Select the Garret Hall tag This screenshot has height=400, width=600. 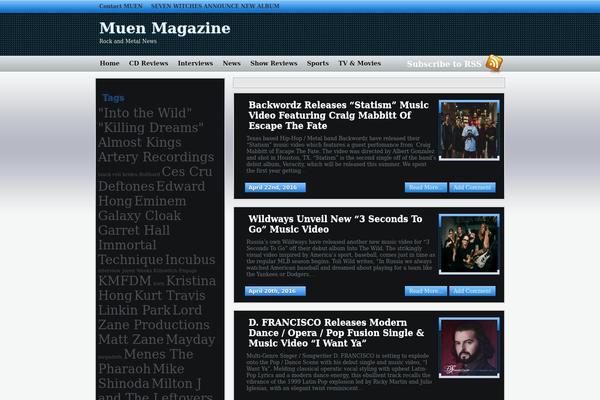pos(134,230)
